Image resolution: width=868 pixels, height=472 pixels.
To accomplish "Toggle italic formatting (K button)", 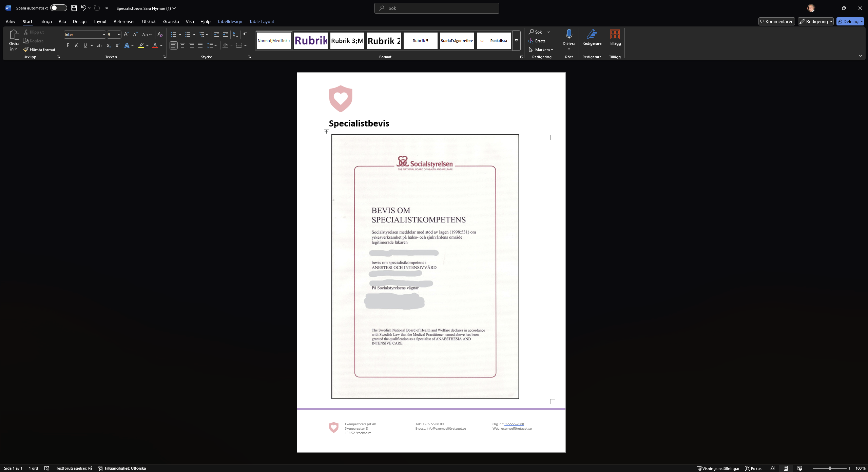I will (76, 45).
